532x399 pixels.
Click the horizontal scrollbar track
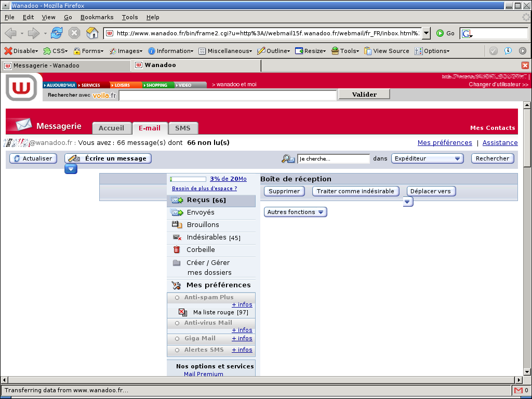[x=261, y=380]
